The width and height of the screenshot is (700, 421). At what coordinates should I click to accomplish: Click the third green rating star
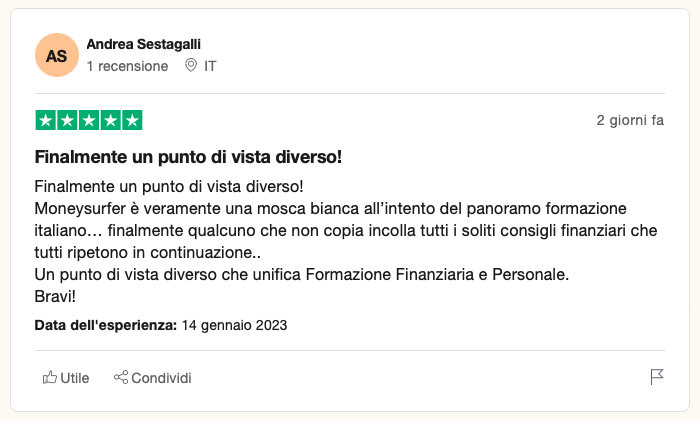point(89,120)
